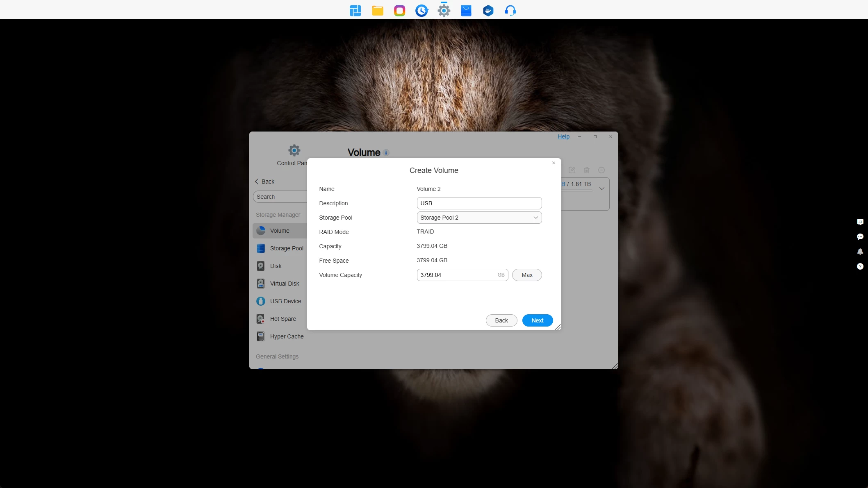Launch the colorful square app in dock
This screenshot has width=868, height=488.
(x=399, y=10)
